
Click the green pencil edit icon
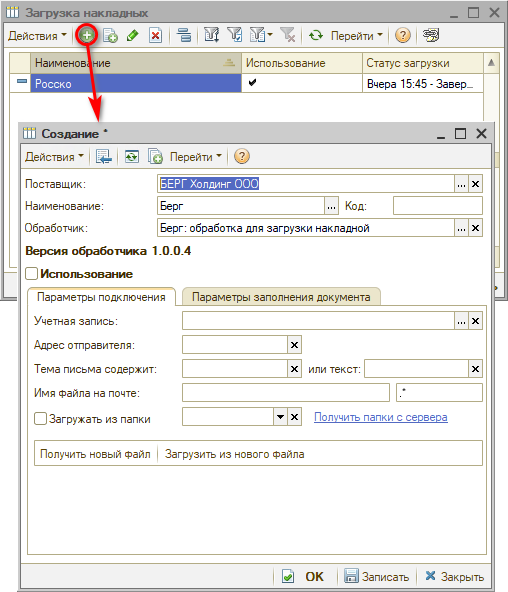tap(132, 36)
